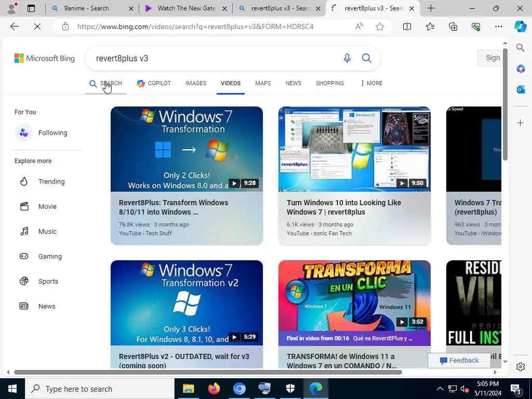Open the Collections icon

[x=453, y=26]
